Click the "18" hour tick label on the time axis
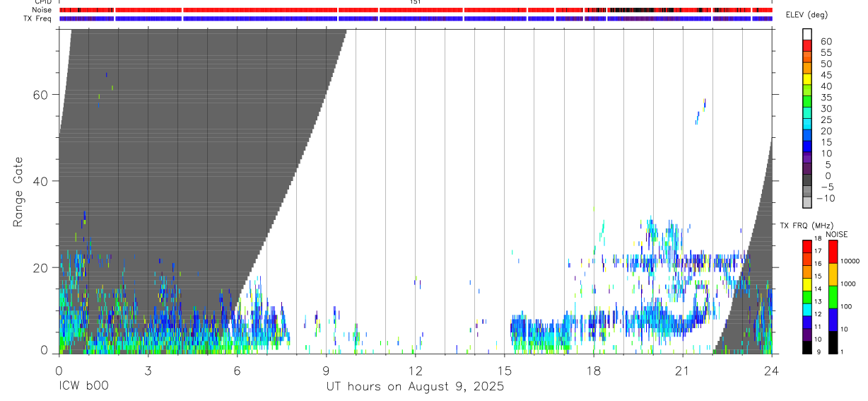The width and height of the screenshot is (868, 401). (593, 371)
